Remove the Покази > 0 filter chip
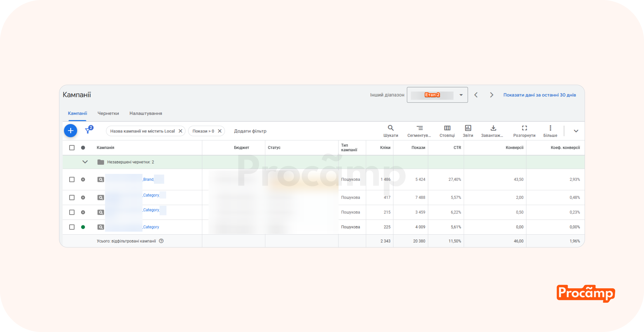644x332 pixels. 220,131
